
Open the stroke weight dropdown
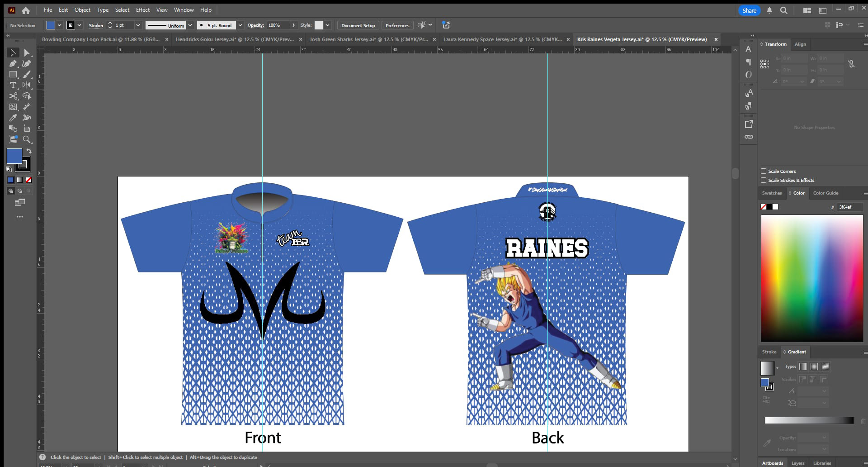click(x=138, y=25)
